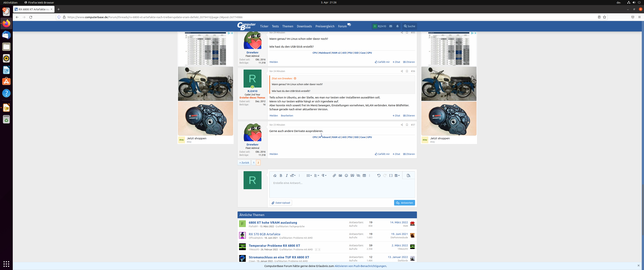Open the editor preview icon
This screenshot has height=270, width=644.
[408, 175]
